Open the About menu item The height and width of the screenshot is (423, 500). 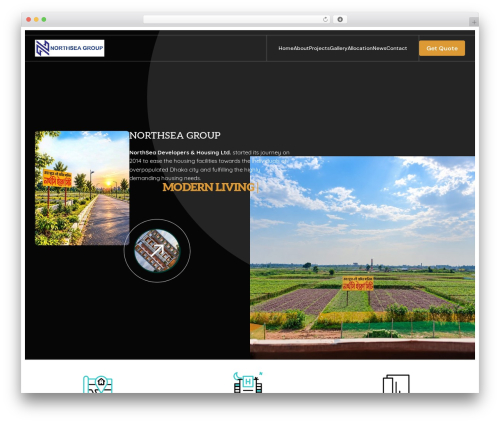coord(301,48)
